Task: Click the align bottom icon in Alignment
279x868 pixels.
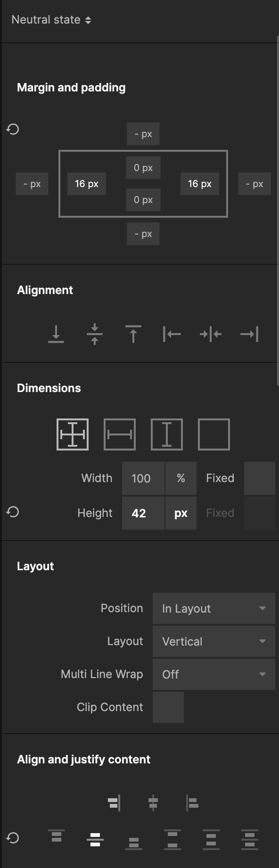Action: click(56, 334)
